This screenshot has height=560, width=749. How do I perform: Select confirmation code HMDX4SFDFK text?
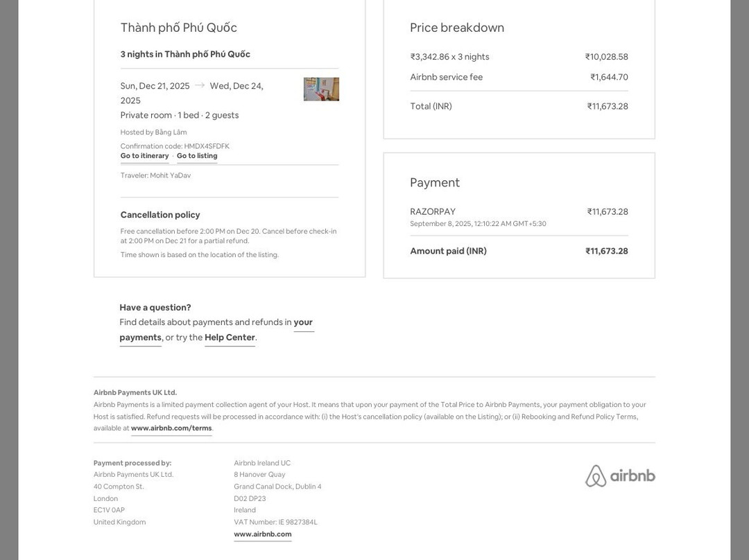tap(207, 146)
